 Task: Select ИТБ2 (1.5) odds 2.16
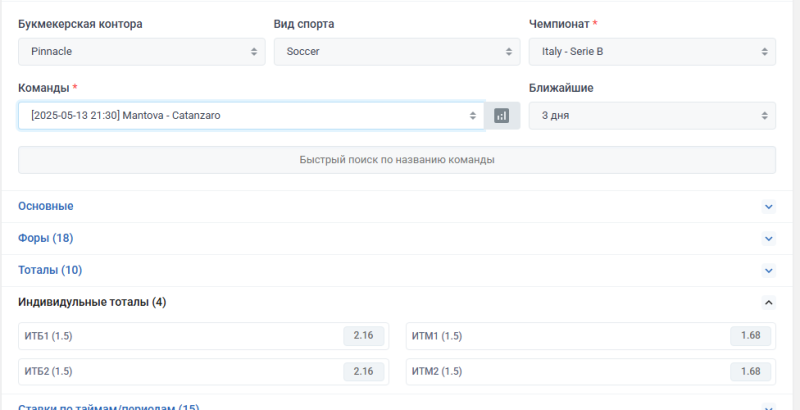(363, 371)
